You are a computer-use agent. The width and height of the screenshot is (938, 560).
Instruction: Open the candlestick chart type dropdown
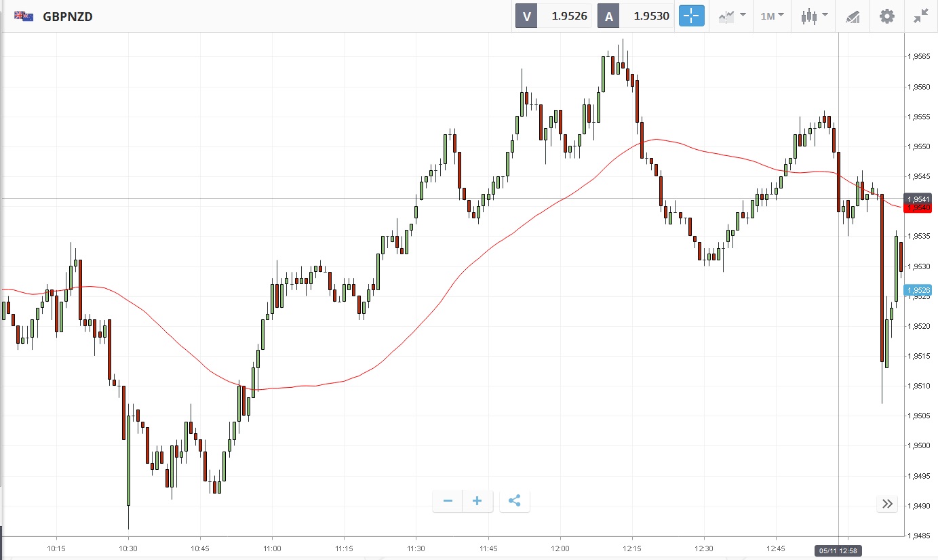[814, 16]
